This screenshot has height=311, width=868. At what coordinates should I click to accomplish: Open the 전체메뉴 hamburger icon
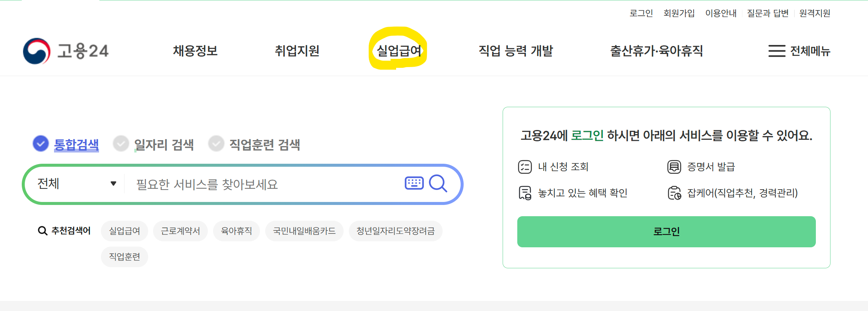click(x=776, y=51)
